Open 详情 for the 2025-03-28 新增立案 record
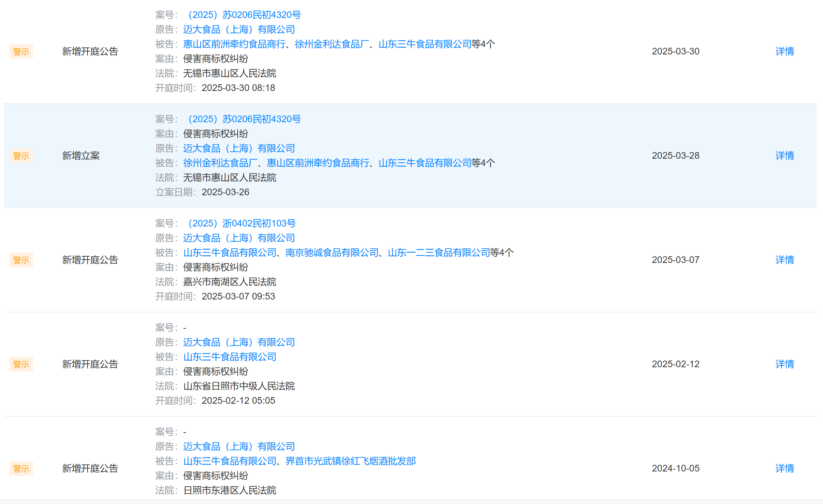Screen dimensions: 823x504 click(x=784, y=156)
